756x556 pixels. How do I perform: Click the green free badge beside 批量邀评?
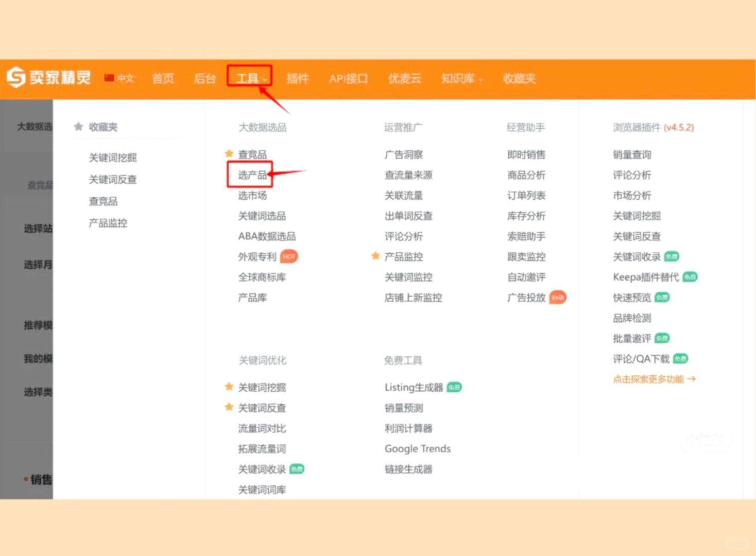(662, 338)
